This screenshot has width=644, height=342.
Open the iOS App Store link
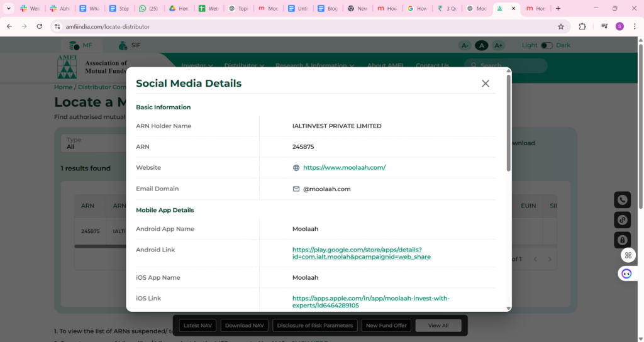[x=371, y=302]
